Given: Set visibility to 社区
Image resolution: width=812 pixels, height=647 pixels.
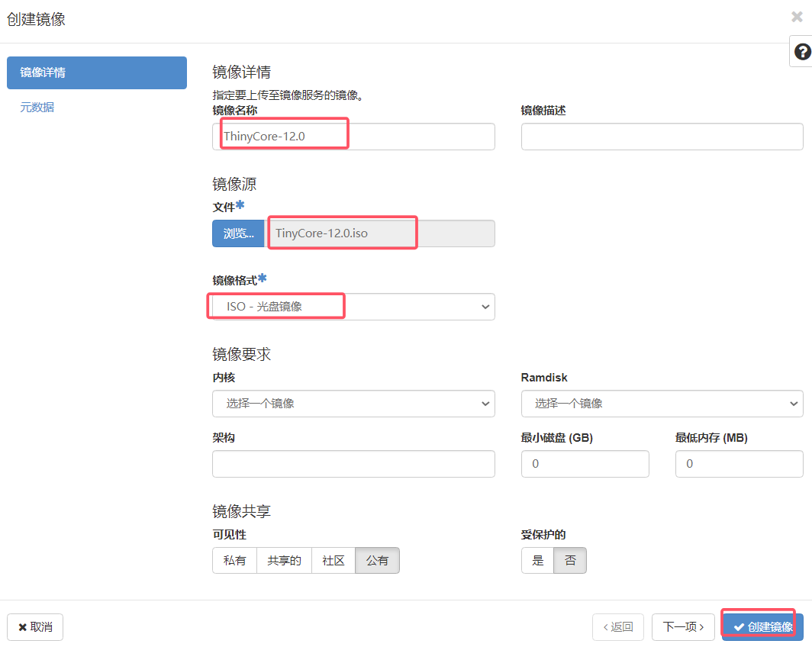Looking at the screenshot, I should point(333,561).
